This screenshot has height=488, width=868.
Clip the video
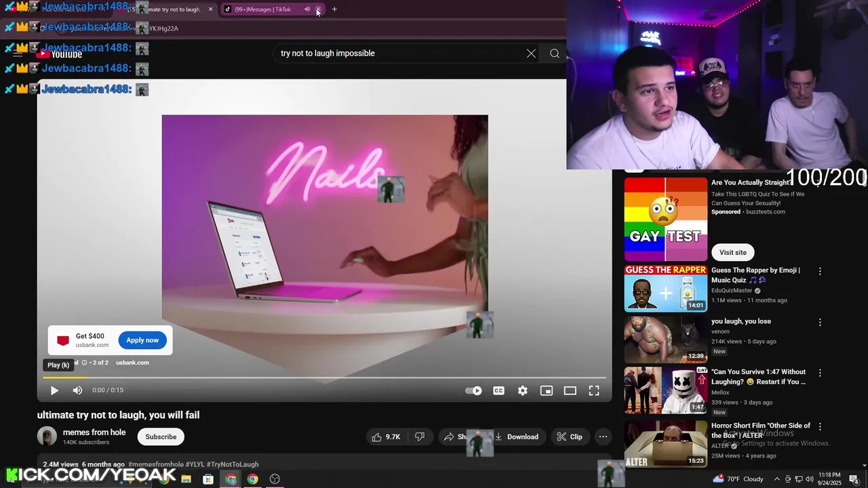pyautogui.click(x=570, y=437)
